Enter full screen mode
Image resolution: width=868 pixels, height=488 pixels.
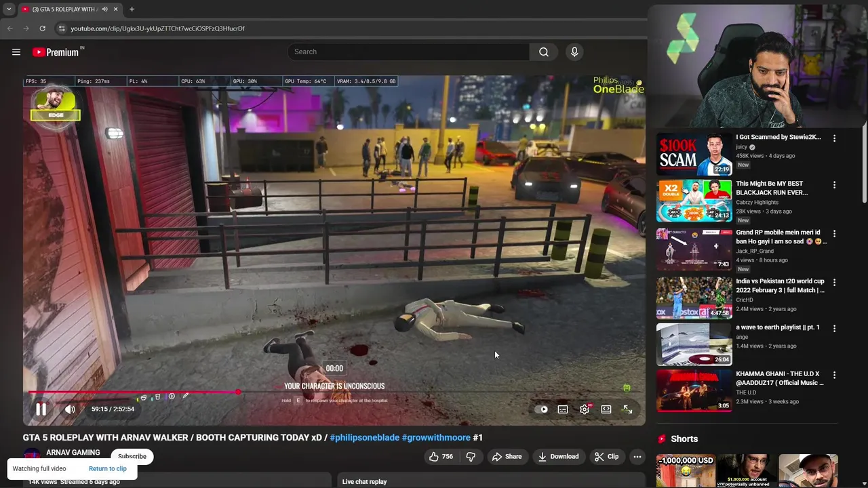[x=628, y=409]
